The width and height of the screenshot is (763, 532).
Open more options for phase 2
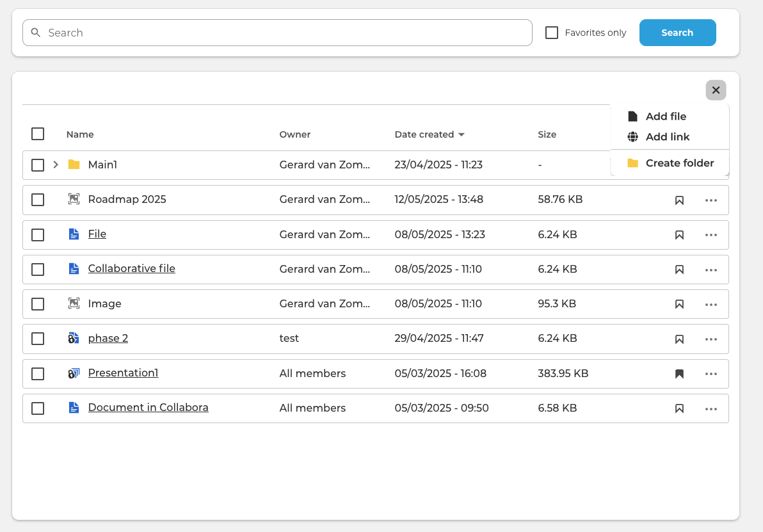(x=711, y=339)
